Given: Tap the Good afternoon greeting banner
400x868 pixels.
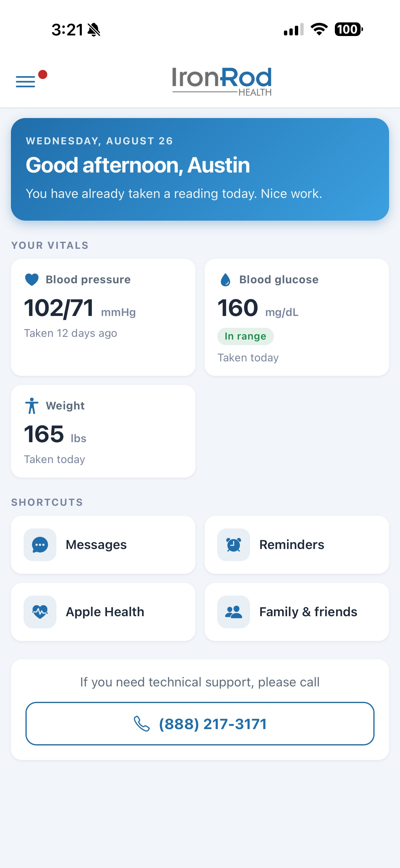Looking at the screenshot, I should 200,169.
